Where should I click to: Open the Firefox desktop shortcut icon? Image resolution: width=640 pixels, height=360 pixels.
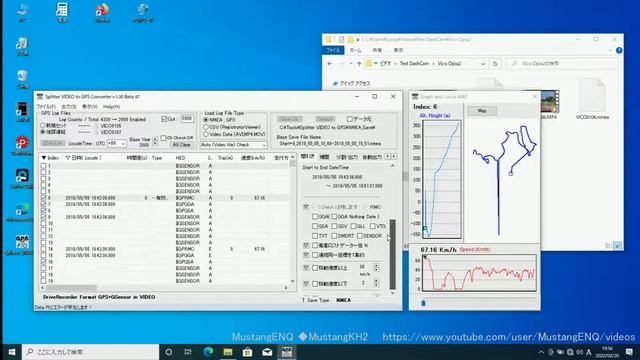coord(102,11)
